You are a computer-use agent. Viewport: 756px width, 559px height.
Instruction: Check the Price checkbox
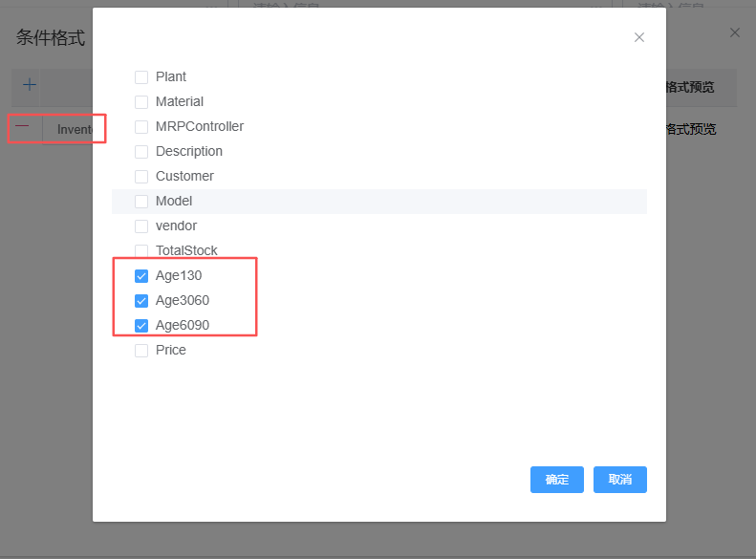pos(141,351)
